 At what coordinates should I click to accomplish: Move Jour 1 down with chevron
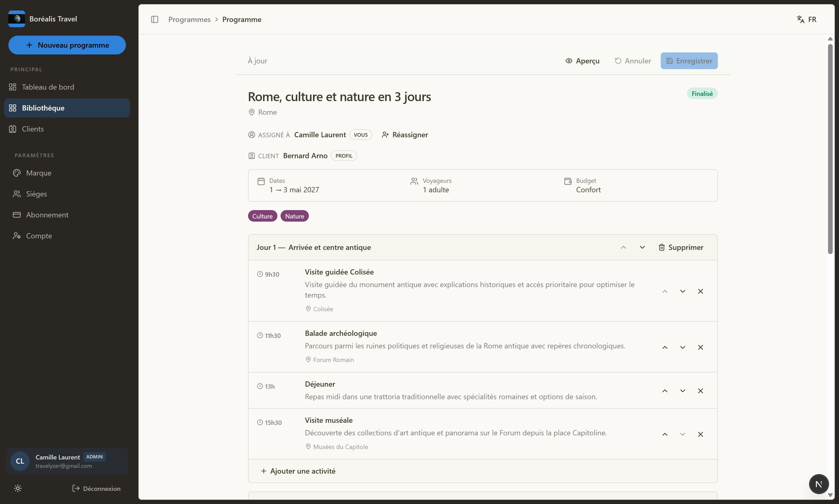click(642, 247)
